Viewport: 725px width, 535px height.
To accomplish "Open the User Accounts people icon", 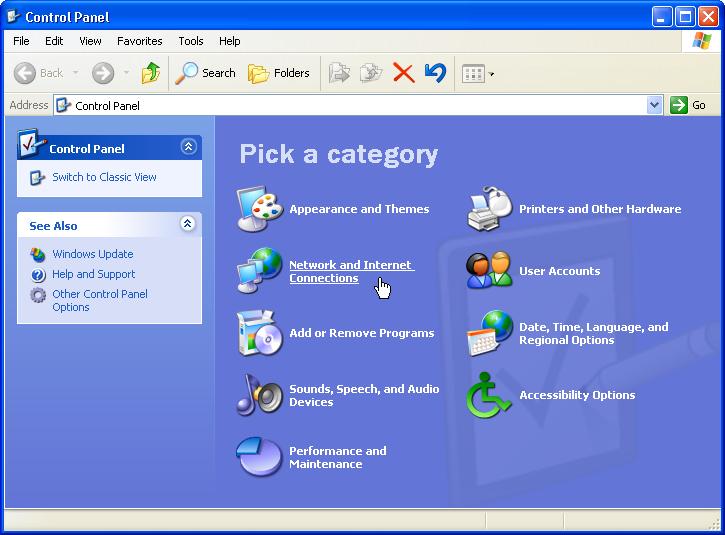I will pyautogui.click(x=490, y=270).
